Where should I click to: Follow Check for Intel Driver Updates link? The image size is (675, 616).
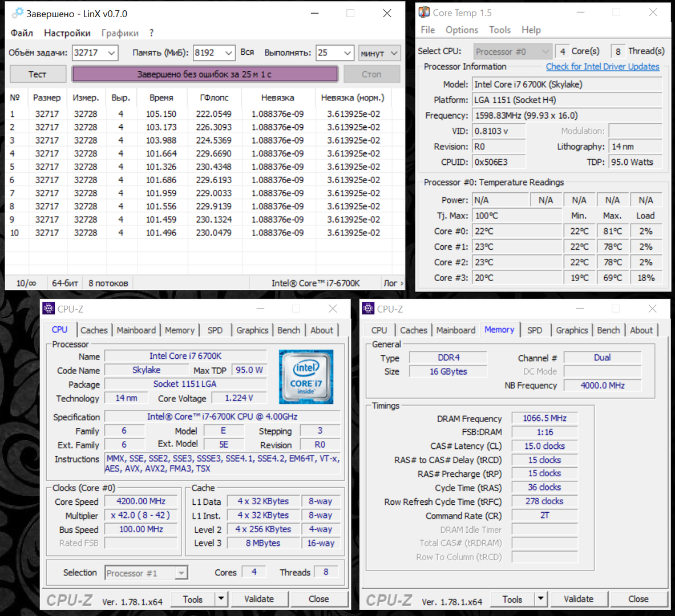602,67
